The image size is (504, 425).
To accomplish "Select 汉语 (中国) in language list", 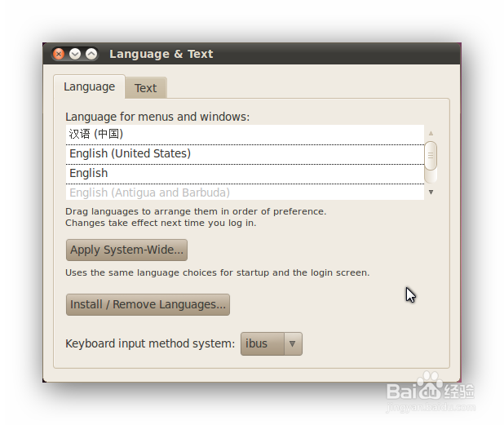I will coord(245,135).
